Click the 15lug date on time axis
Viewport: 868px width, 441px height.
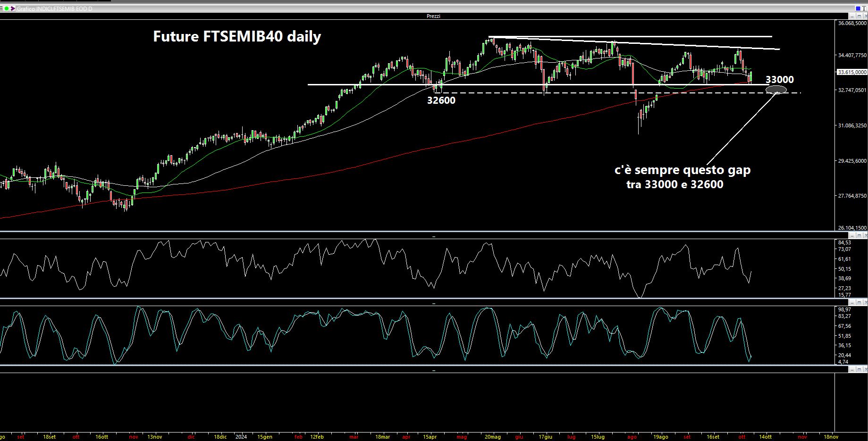(598, 437)
